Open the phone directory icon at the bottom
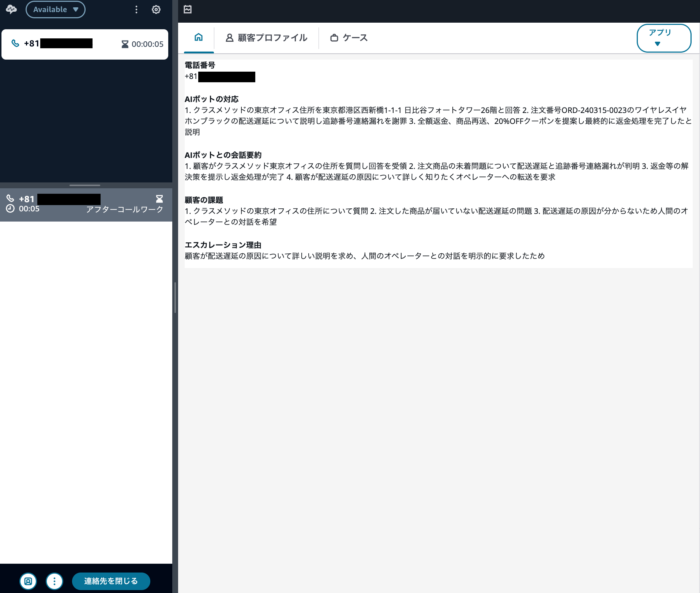Screen dimensions: 700x593 29,581
